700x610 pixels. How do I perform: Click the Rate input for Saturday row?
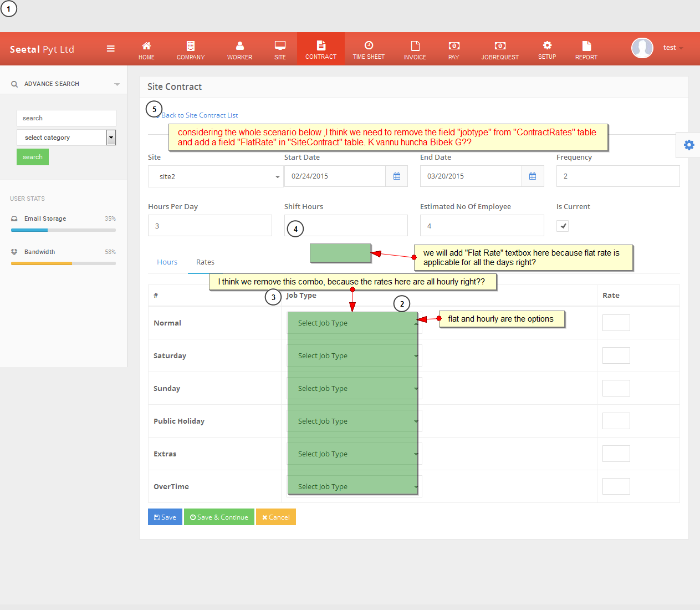click(616, 355)
